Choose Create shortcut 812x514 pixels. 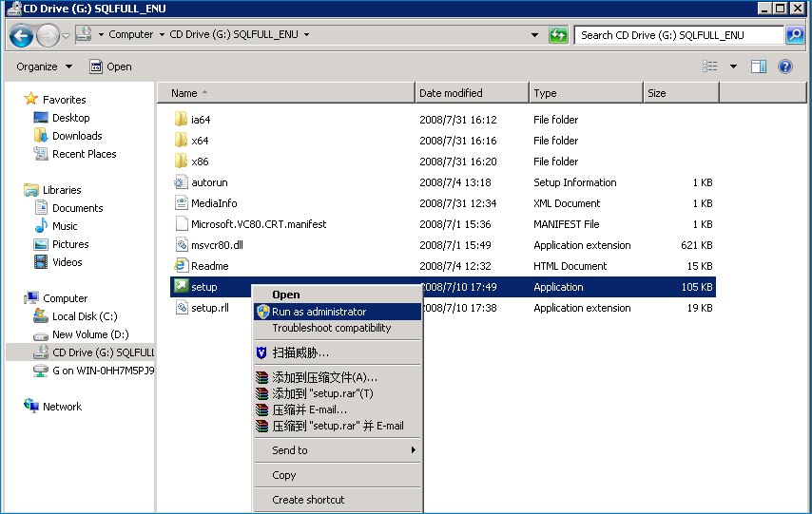pyautogui.click(x=338, y=500)
